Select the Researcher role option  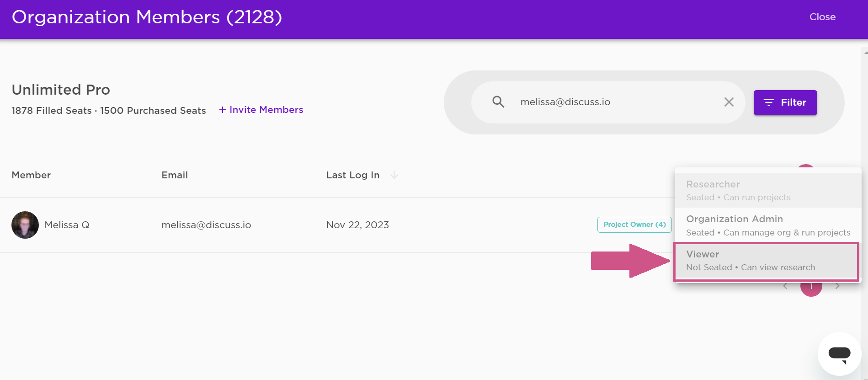768,190
